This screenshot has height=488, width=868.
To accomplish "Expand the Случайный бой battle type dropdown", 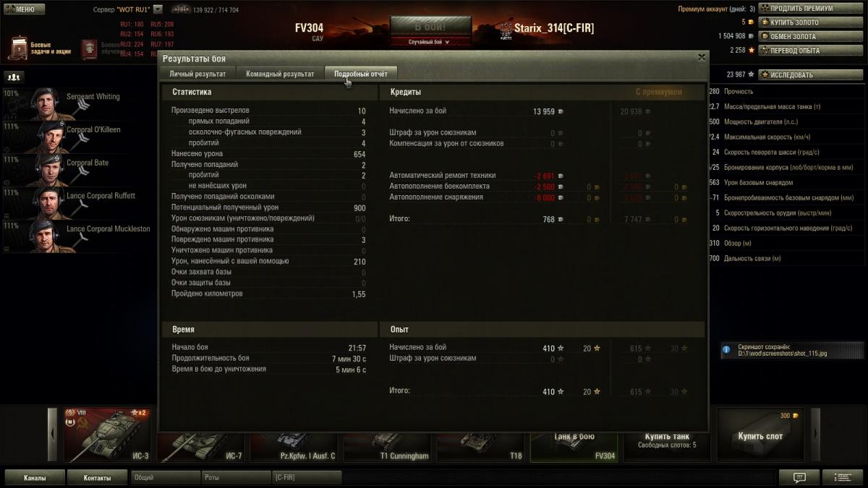I will coord(430,42).
